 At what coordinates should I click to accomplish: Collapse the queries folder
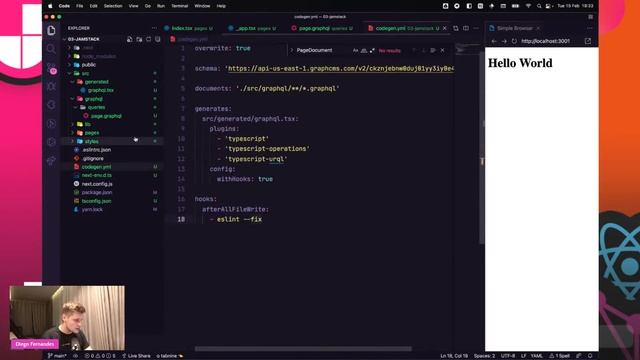tap(76, 107)
